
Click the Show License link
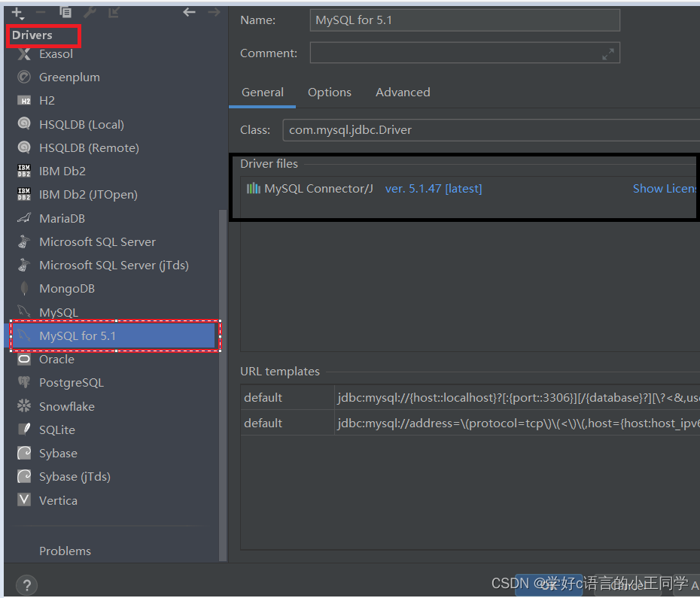click(665, 189)
